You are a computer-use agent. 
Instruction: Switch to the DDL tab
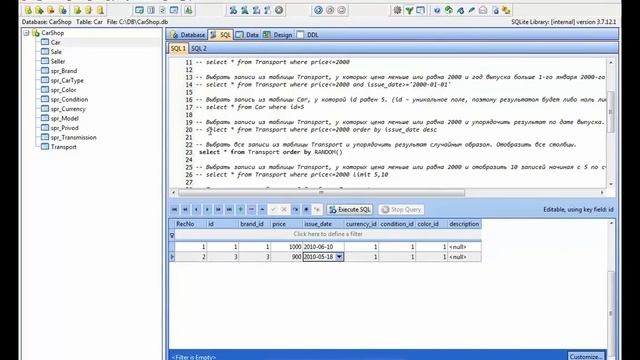(308, 35)
